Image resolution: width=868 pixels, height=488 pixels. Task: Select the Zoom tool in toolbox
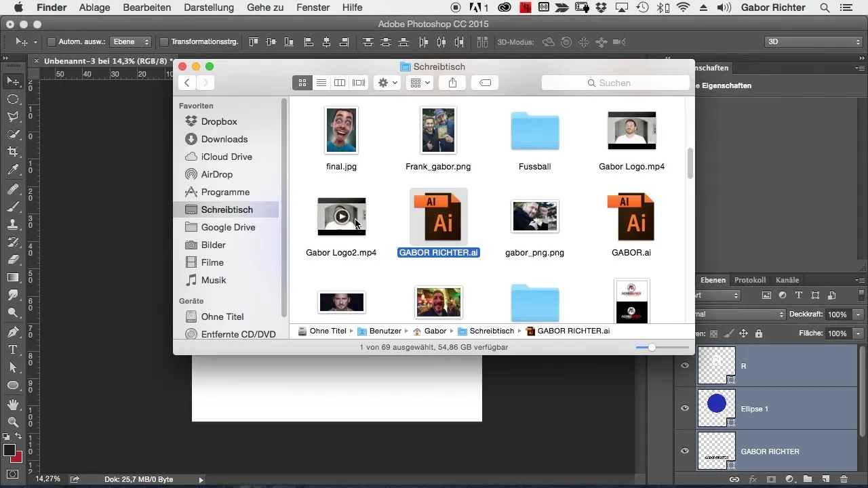(x=13, y=422)
